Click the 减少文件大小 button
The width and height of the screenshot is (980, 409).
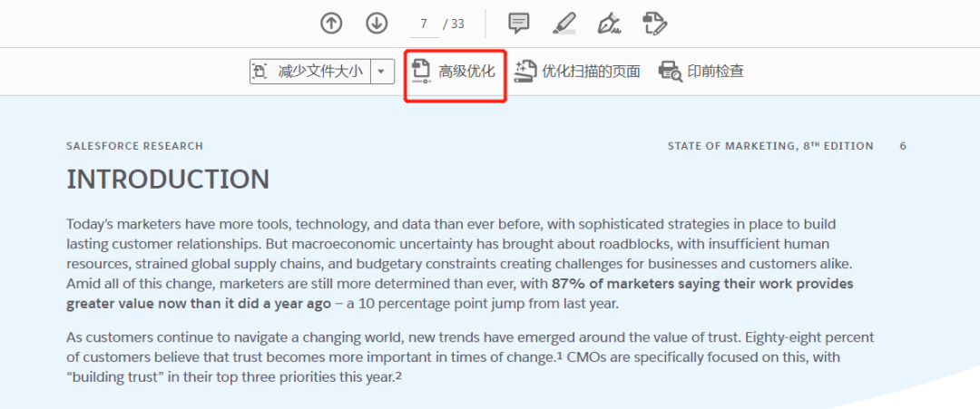pyautogui.click(x=319, y=72)
